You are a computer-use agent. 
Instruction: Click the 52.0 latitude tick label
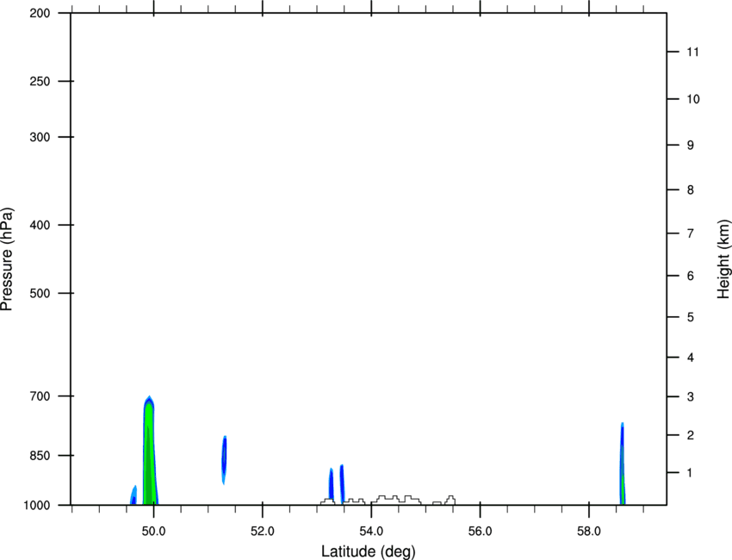(263, 532)
